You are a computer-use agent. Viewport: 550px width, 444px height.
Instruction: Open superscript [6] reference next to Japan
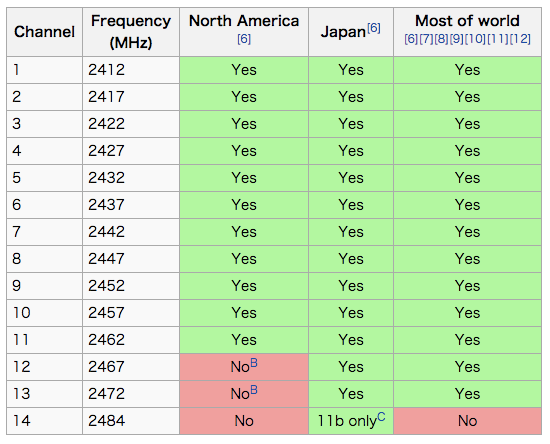(374, 28)
